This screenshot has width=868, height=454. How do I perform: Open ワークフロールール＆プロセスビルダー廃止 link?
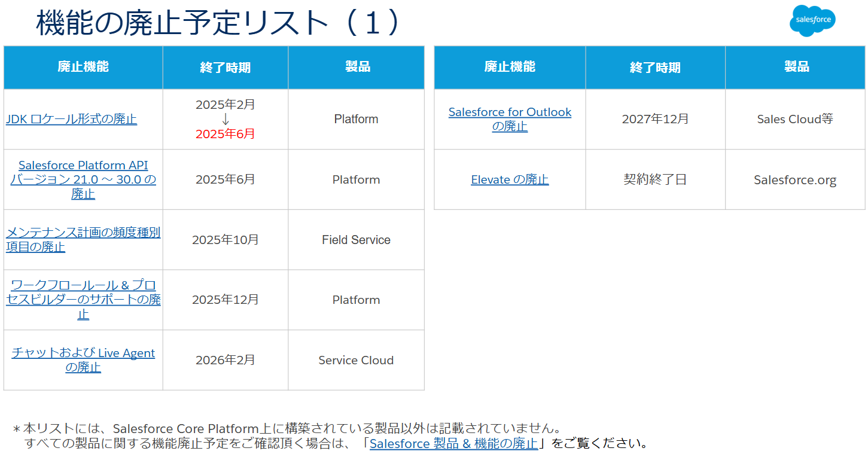pos(83,300)
